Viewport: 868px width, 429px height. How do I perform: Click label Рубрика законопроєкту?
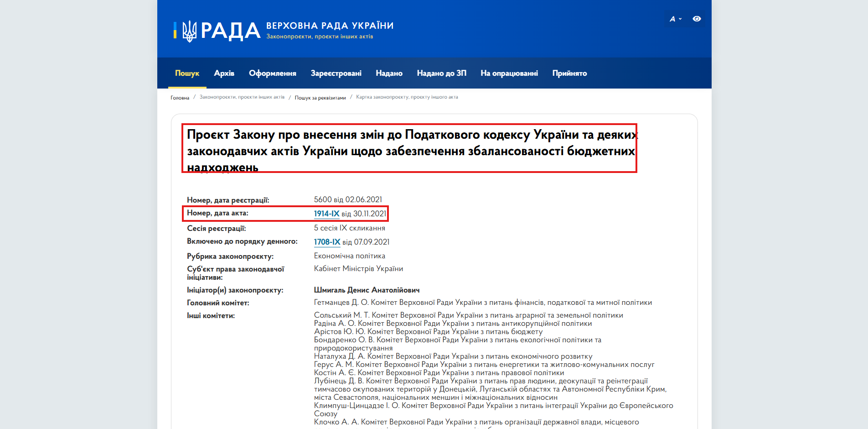230,256
